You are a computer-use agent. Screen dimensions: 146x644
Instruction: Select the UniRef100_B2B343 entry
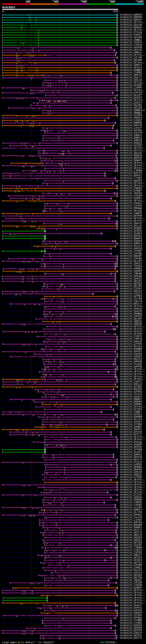pos(131,241)
